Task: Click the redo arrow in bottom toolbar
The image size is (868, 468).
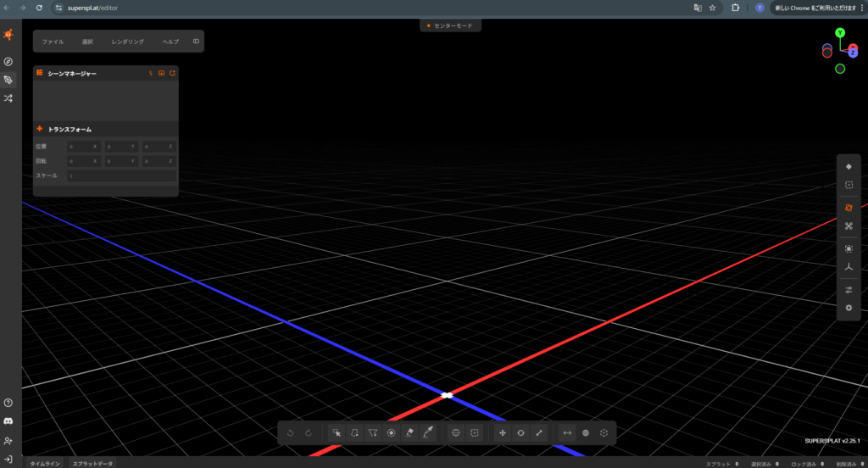Action: point(309,433)
